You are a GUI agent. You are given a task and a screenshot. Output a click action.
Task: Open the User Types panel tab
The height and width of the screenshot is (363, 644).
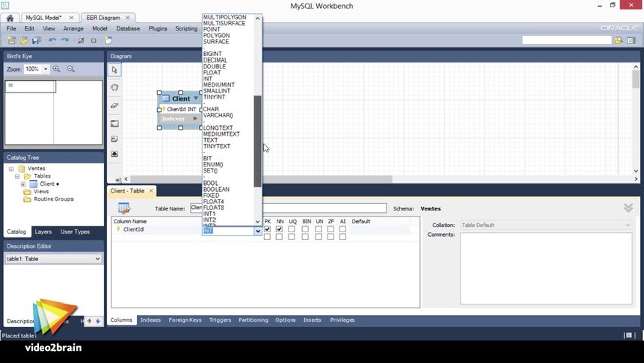click(75, 232)
